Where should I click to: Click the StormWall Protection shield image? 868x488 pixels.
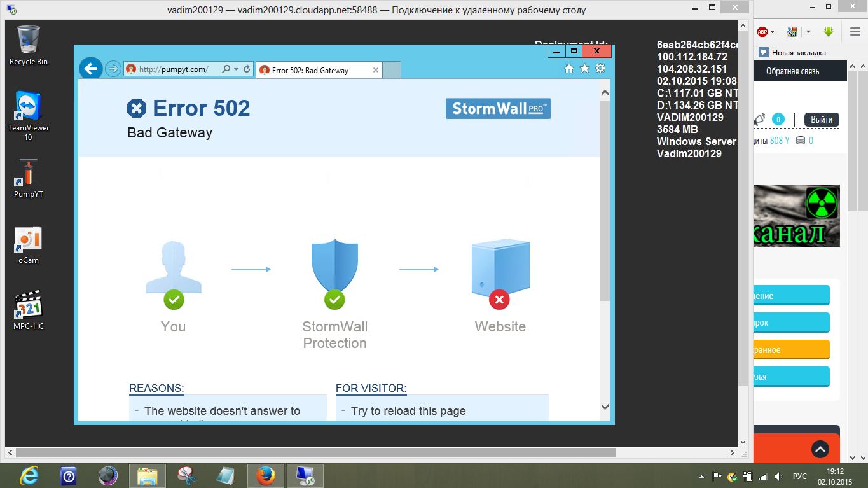tap(334, 266)
